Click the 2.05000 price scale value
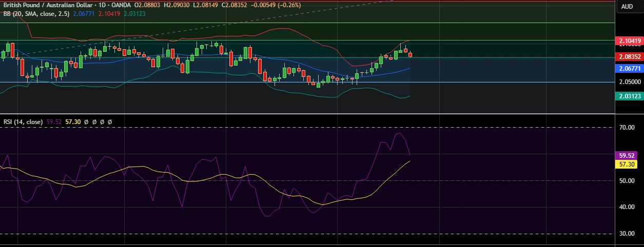Screen dimensions: 644x247 pyautogui.click(x=629, y=82)
